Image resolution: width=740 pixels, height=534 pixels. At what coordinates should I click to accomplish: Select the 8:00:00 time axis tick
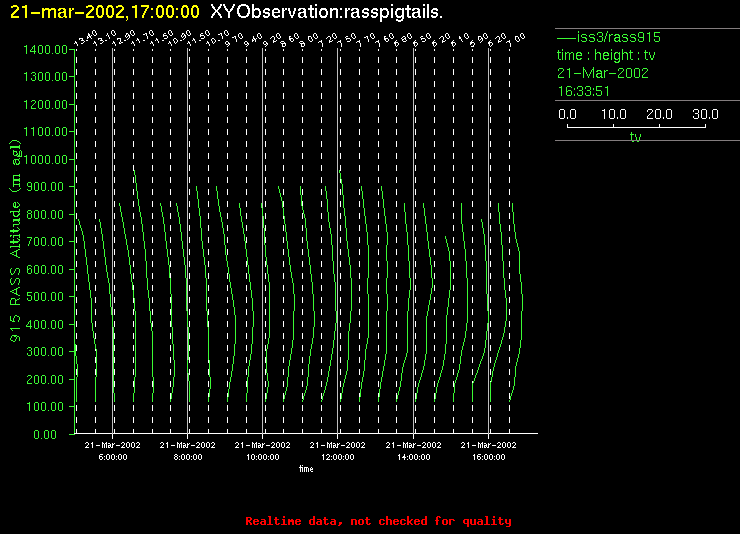[x=187, y=455]
